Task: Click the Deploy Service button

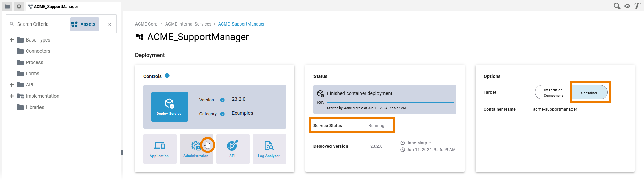Action: (x=169, y=107)
